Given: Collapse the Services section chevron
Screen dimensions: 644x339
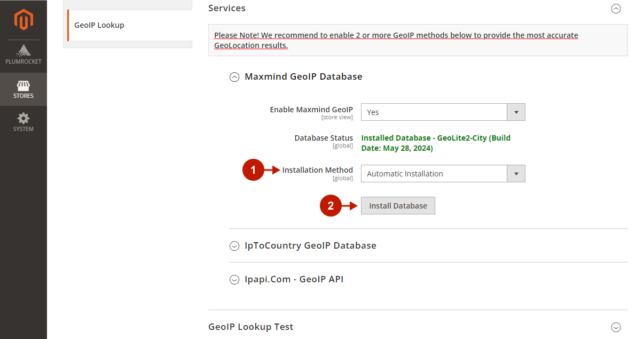Looking at the screenshot, I should pos(616,9).
